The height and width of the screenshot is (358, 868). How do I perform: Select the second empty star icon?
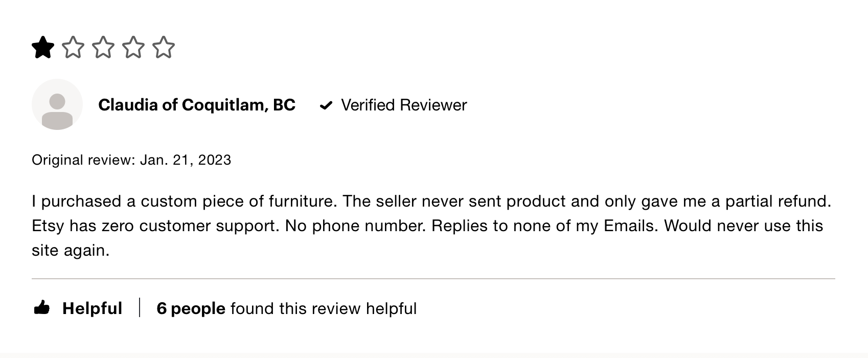click(74, 48)
